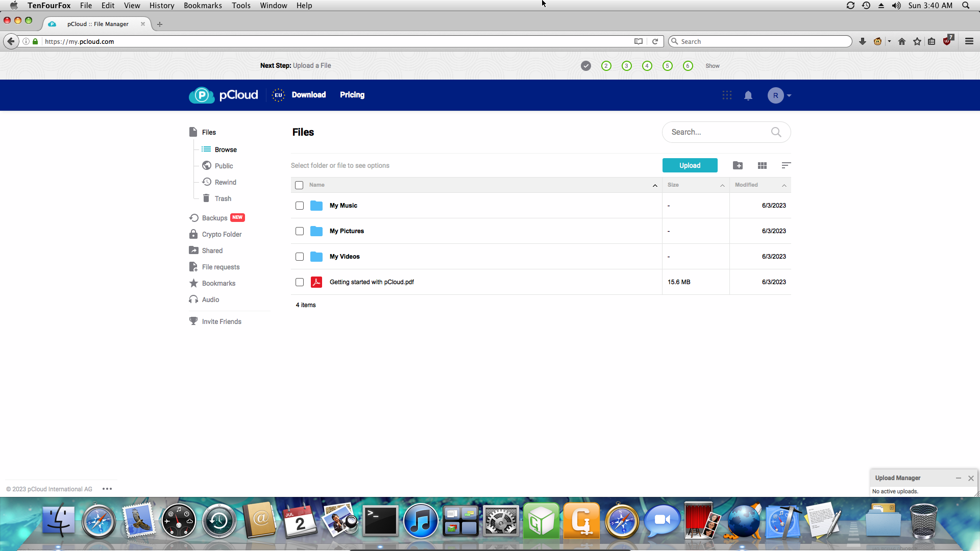Screen dimensions: 980x551
Task: Open the browser downloads arrow icon
Action: tap(863, 41)
